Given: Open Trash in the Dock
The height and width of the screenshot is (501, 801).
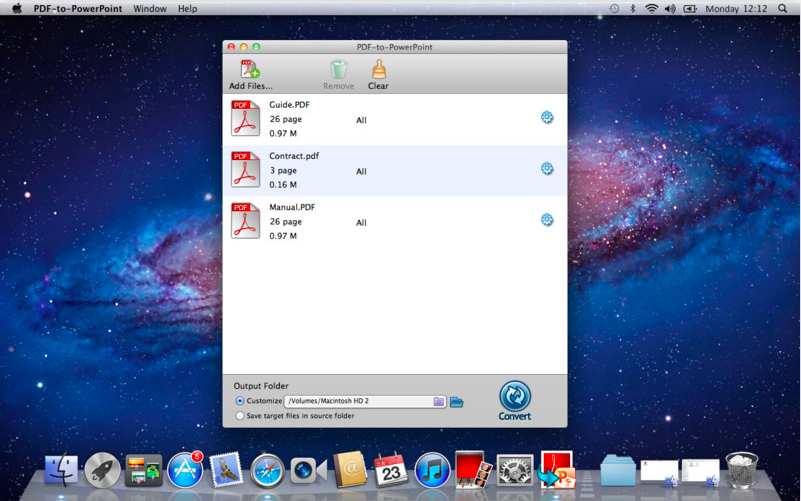Looking at the screenshot, I should (x=741, y=470).
